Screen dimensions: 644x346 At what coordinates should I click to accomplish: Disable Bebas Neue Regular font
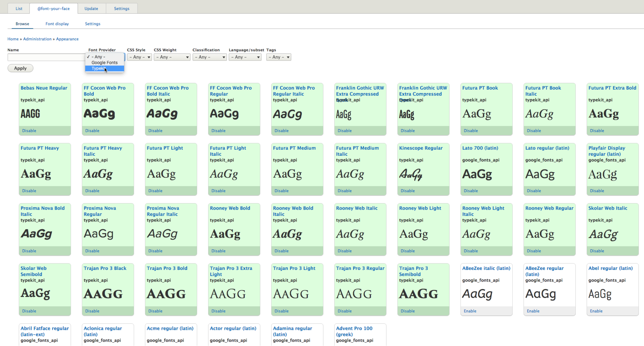tap(29, 131)
